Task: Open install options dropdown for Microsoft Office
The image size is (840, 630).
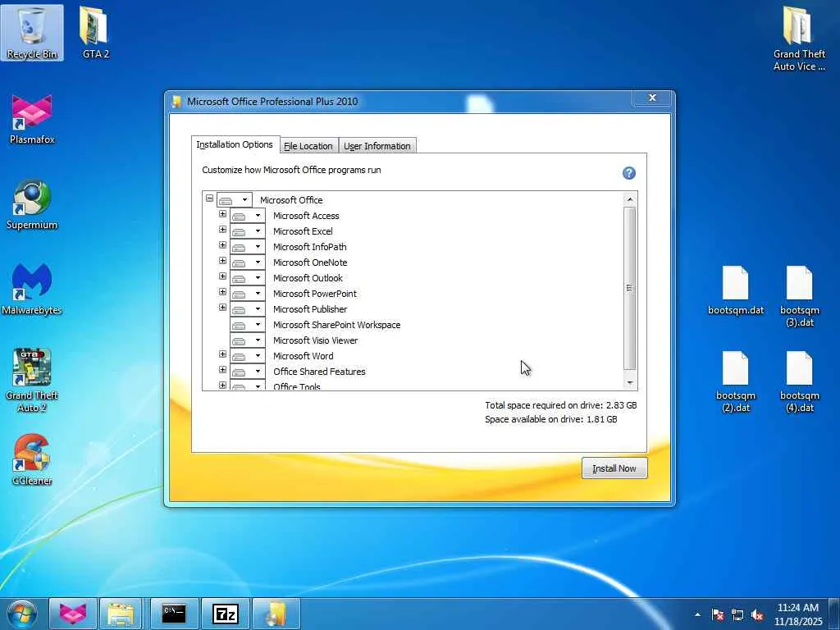Action: click(x=235, y=200)
